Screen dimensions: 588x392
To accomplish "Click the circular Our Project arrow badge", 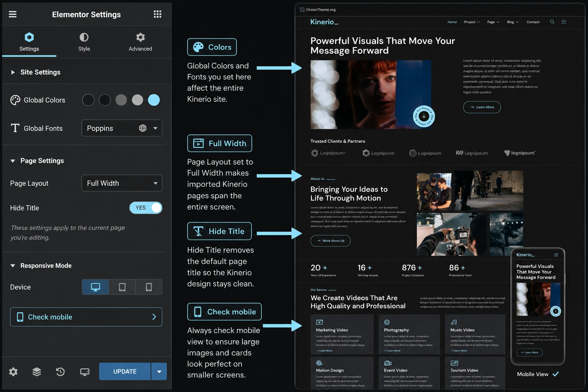I will pyautogui.click(x=424, y=116).
